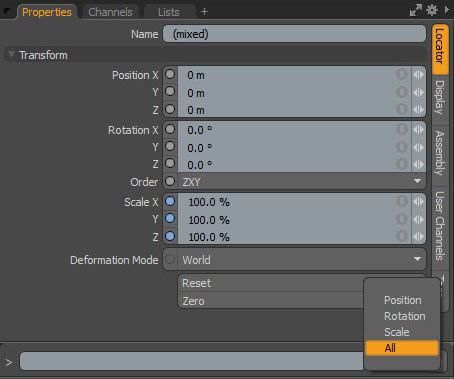The height and width of the screenshot is (379, 454).
Task: Click the dark circle icon left of Properties tab
Action: (x=7, y=12)
